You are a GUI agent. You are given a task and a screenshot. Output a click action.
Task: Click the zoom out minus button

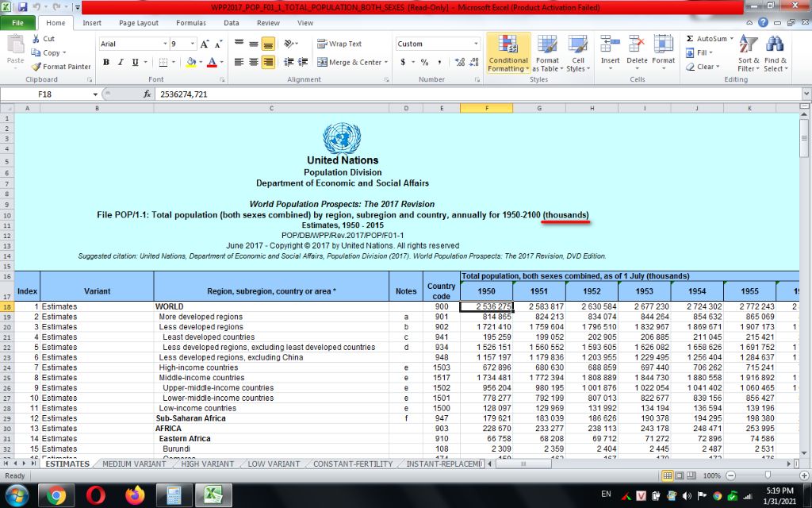730,475
